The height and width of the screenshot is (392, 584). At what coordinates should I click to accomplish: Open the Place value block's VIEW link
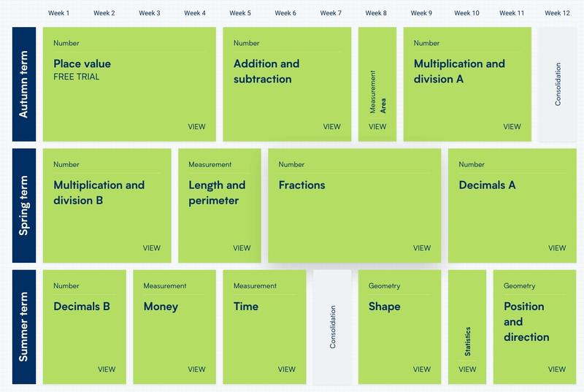coord(196,126)
